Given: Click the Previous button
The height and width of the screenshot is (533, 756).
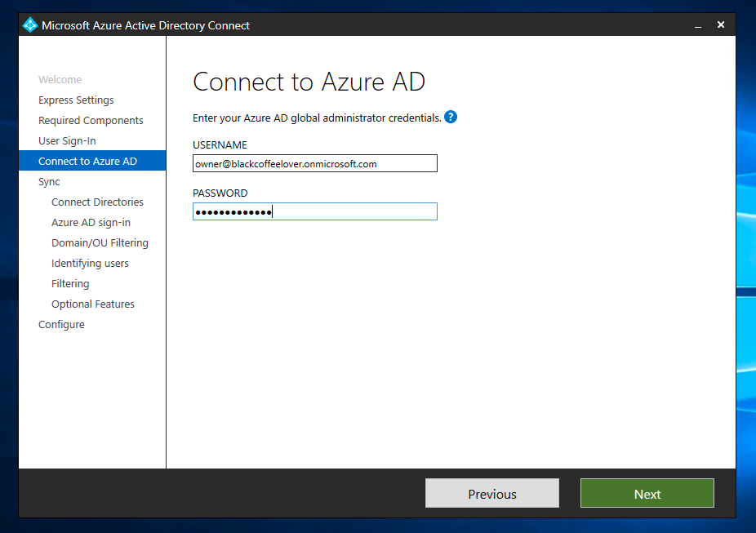Looking at the screenshot, I should pyautogui.click(x=491, y=493).
